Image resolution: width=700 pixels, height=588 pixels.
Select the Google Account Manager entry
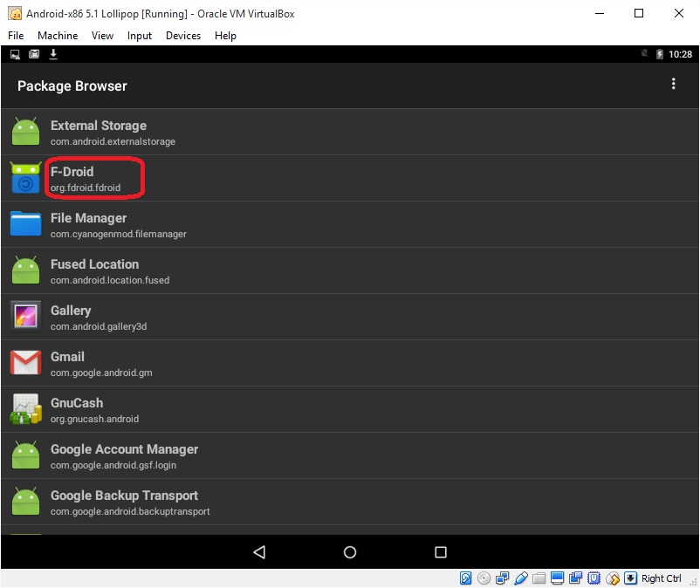point(350,455)
